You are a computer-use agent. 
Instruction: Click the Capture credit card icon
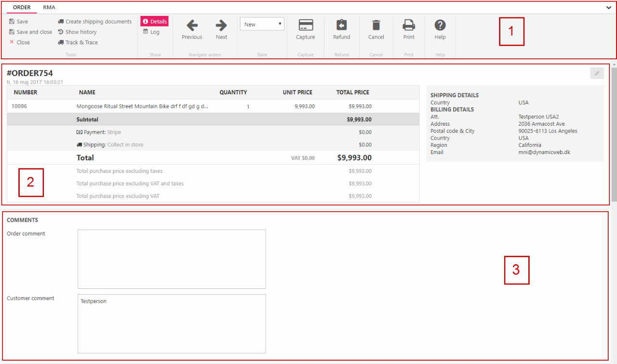point(306,25)
